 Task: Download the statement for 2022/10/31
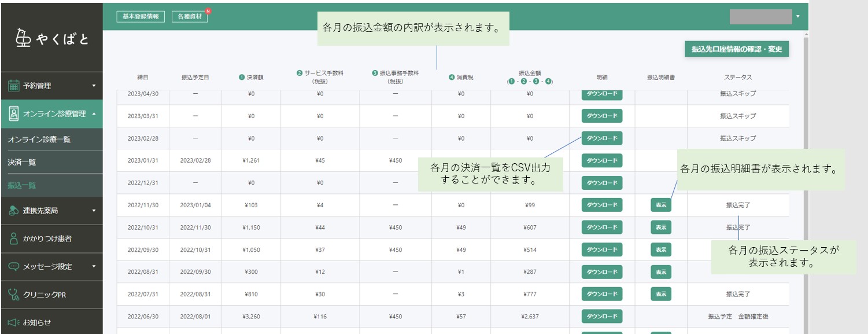[x=602, y=227]
